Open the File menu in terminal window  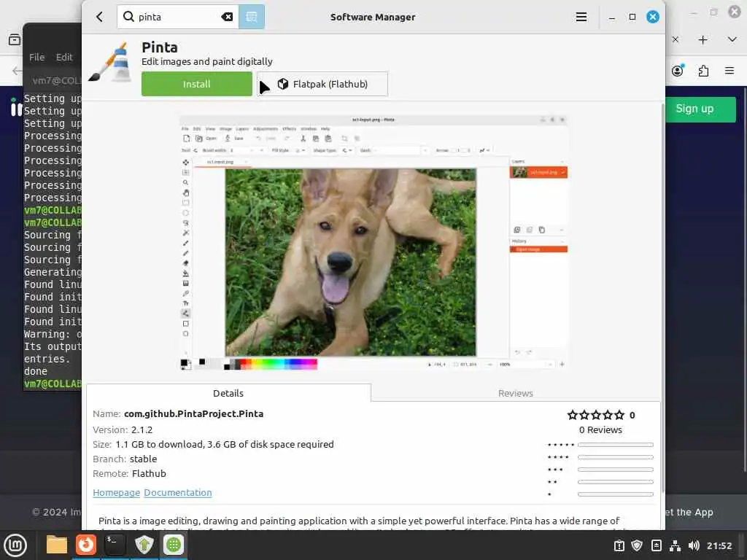click(x=36, y=57)
